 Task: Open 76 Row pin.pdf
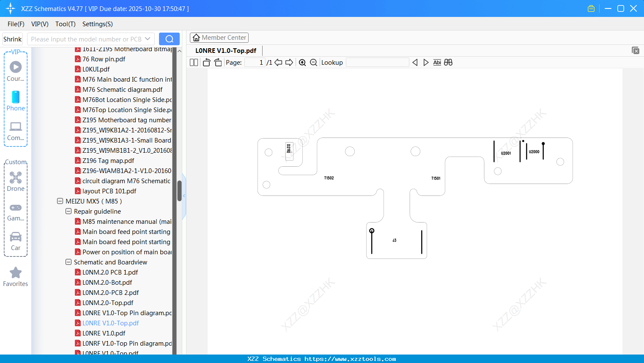(x=104, y=59)
